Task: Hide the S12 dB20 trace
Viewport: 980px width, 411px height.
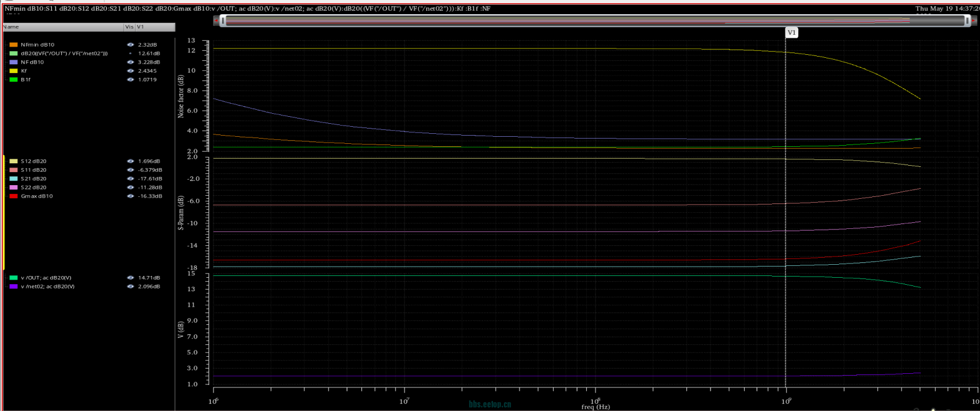Action: click(x=130, y=161)
